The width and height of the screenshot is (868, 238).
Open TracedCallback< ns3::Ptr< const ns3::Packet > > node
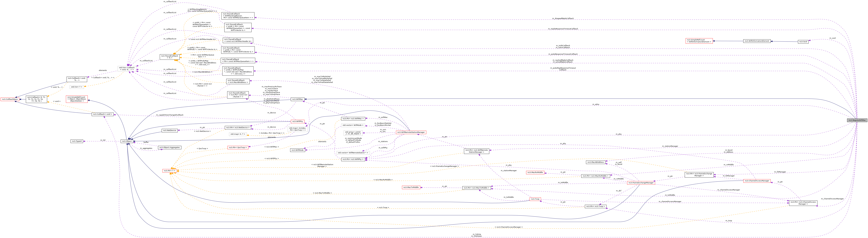point(238,95)
